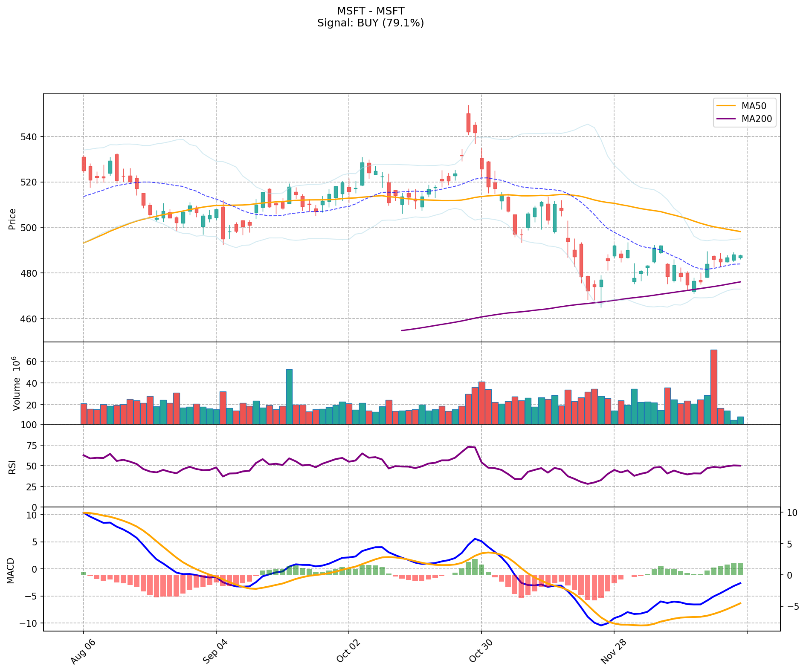
Task: Select the purple MA200 line swatch in legend
Action: (x=726, y=119)
